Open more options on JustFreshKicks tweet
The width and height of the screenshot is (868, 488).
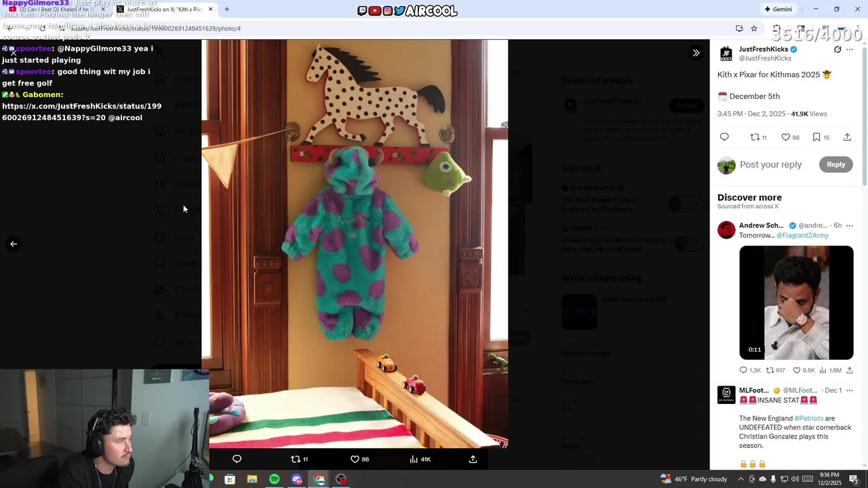(x=850, y=49)
